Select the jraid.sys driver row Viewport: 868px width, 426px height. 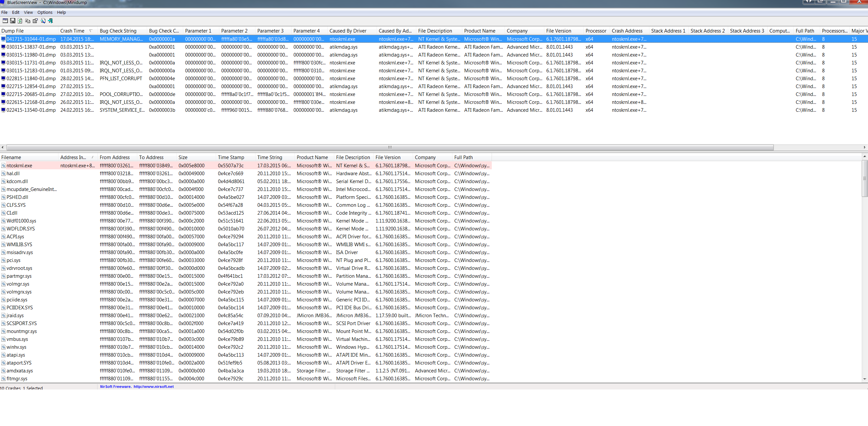(x=15, y=316)
